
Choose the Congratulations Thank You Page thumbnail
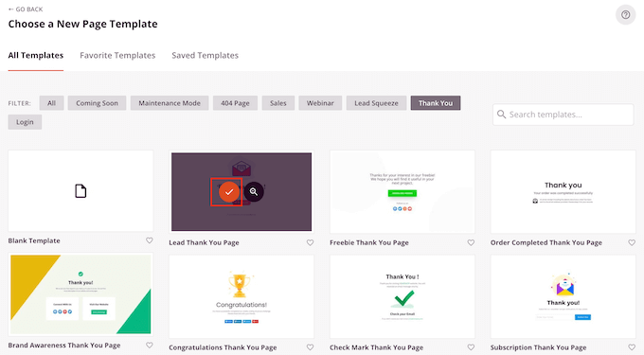pyautogui.click(x=241, y=296)
